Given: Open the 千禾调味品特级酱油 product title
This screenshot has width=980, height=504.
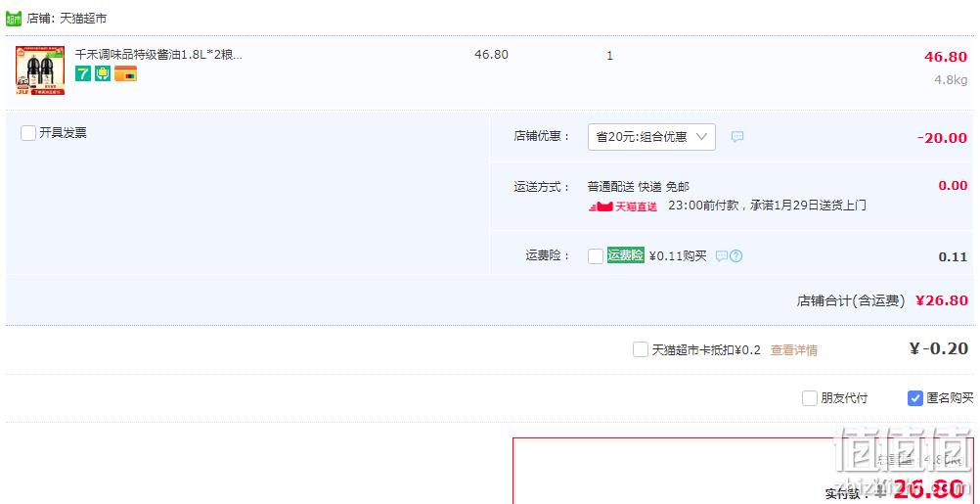Looking at the screenshot, I should [158, 55].
